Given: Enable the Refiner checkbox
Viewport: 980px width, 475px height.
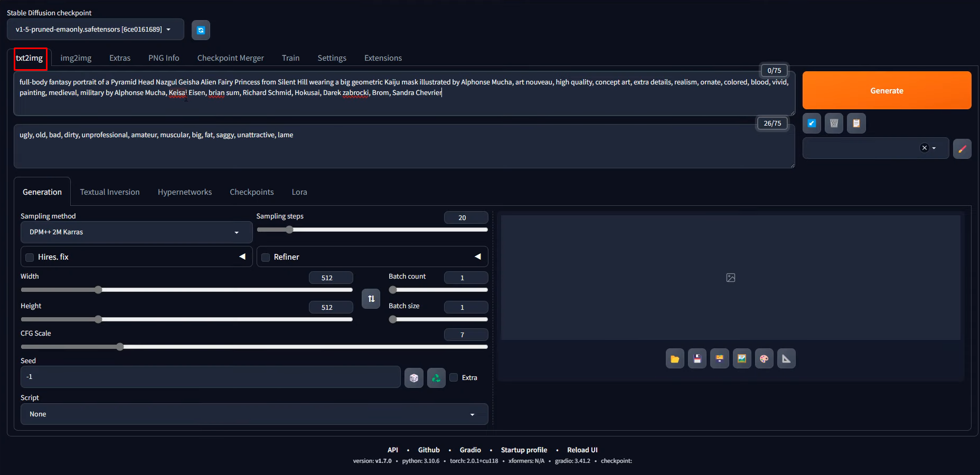Looking at the screenshot, I should pos(266,258).
